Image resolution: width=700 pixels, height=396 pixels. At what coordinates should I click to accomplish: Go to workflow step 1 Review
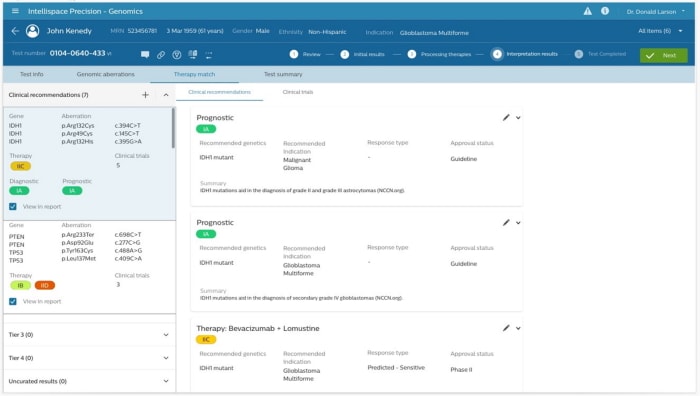305,54
